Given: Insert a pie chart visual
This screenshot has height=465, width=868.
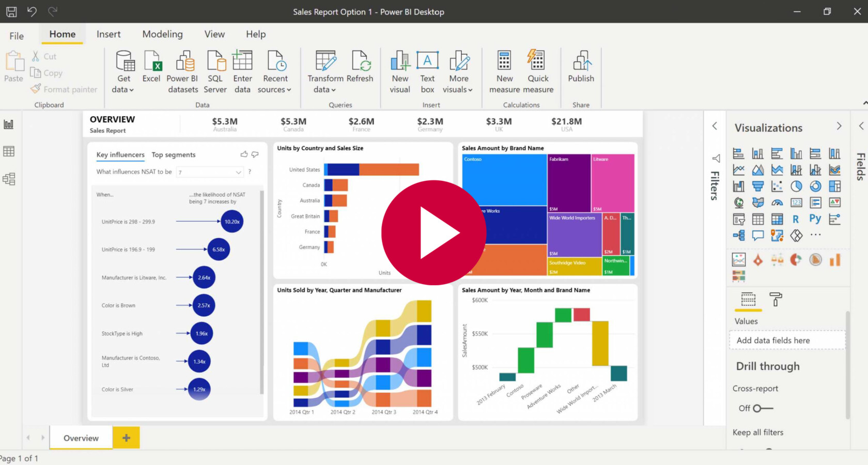Looking at the screenshot, I should (x=796, y=186).
